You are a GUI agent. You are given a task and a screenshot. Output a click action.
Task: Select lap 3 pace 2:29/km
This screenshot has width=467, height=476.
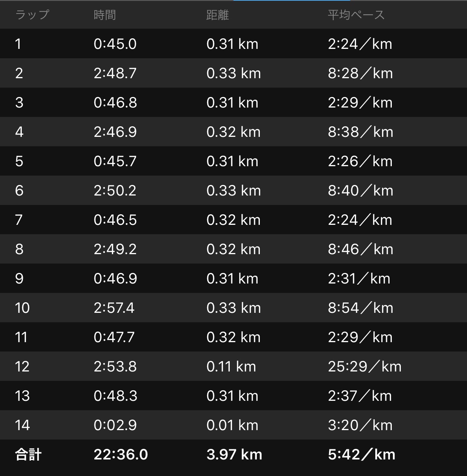tap(360, 103)
